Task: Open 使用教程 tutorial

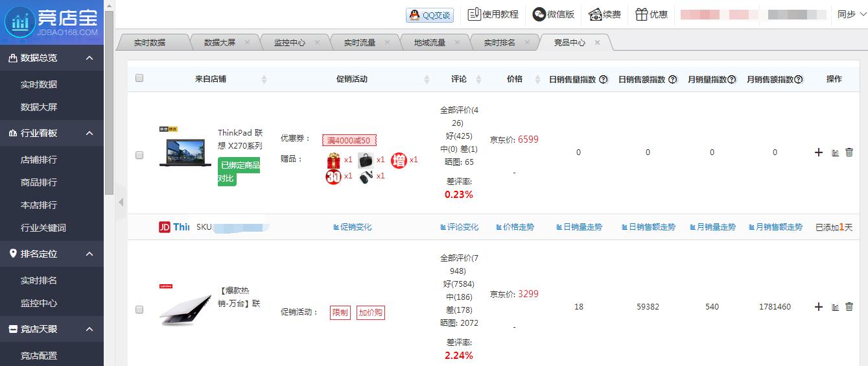Action: coord(493,14)
